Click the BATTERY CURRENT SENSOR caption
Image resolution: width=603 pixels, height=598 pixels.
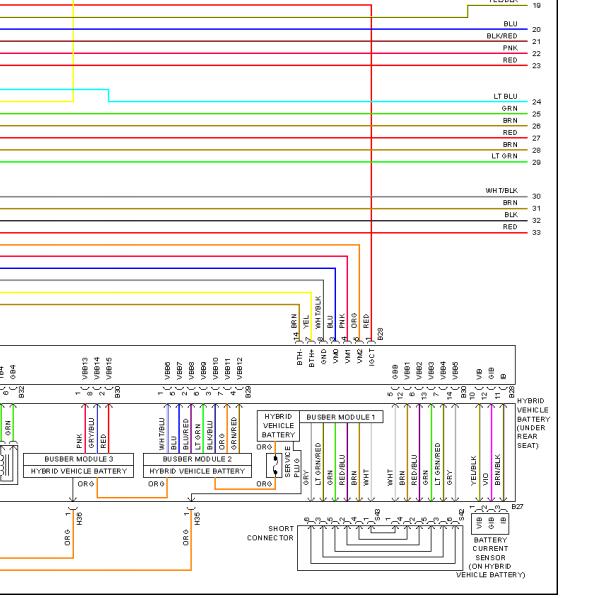(490, 557)
